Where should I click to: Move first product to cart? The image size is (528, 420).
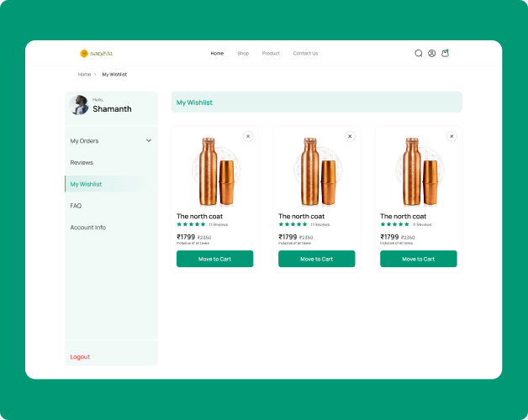pyautogui.click(x=214, y=259)
